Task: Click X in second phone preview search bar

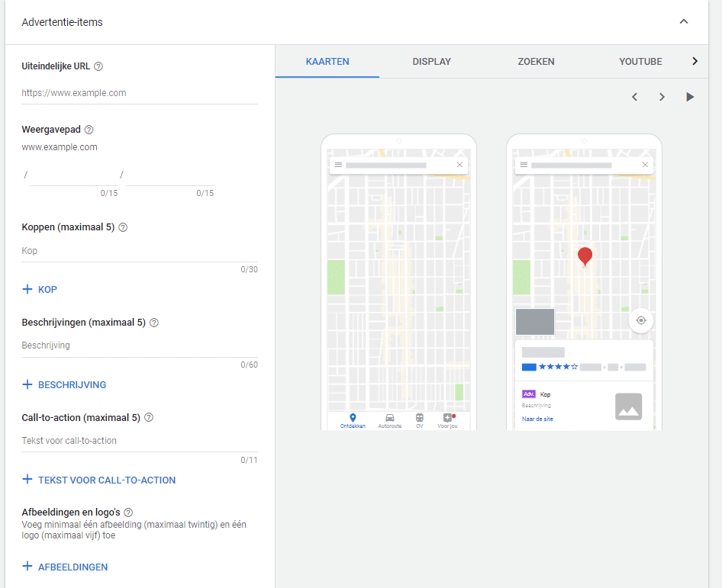Action: coord(645,165)
